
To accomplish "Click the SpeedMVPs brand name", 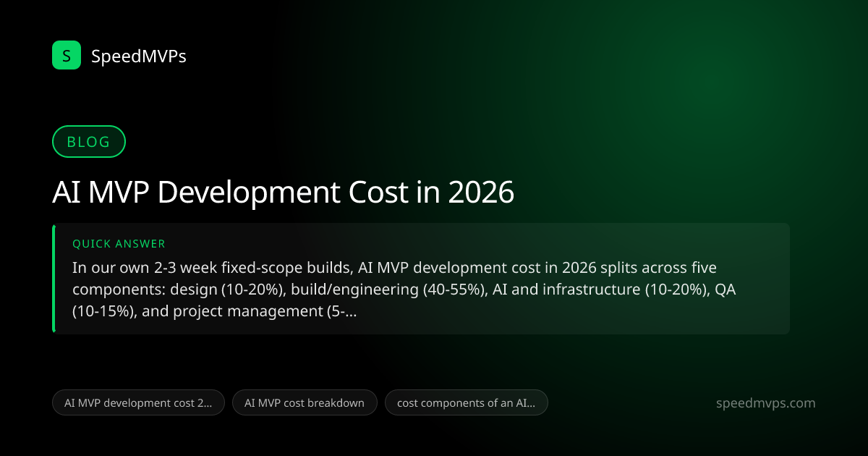I will tap(139, 56).
